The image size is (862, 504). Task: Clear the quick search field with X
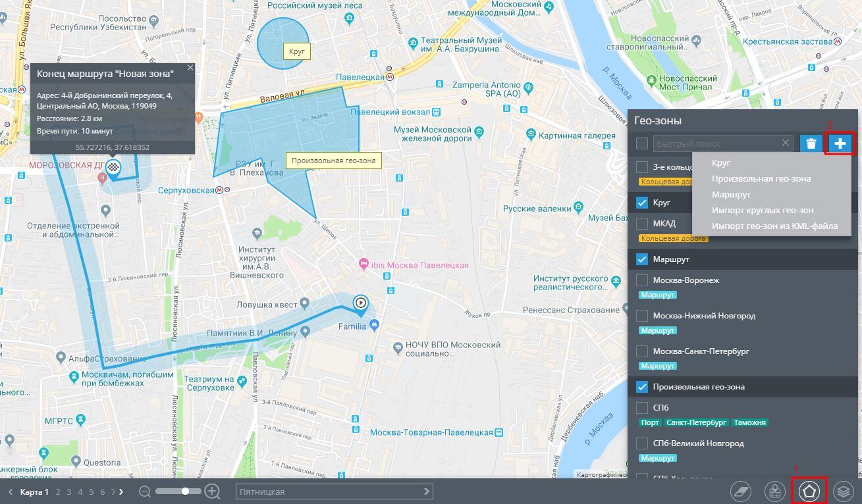786,143
